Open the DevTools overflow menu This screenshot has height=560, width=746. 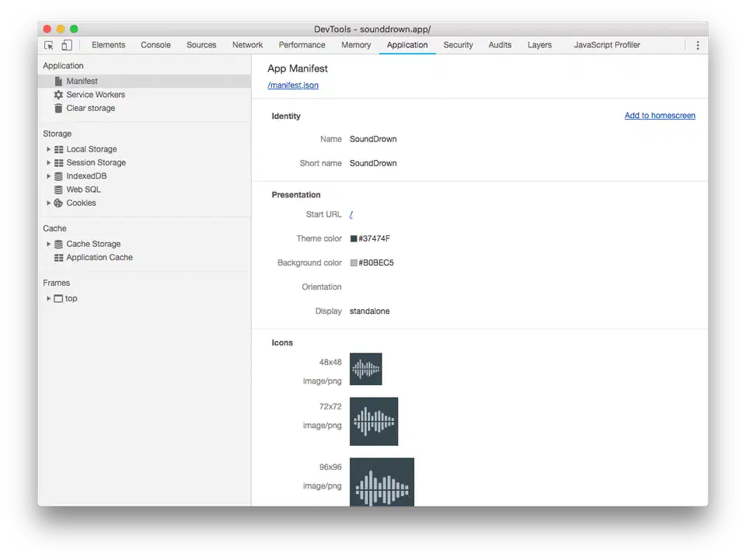[697, 45]
